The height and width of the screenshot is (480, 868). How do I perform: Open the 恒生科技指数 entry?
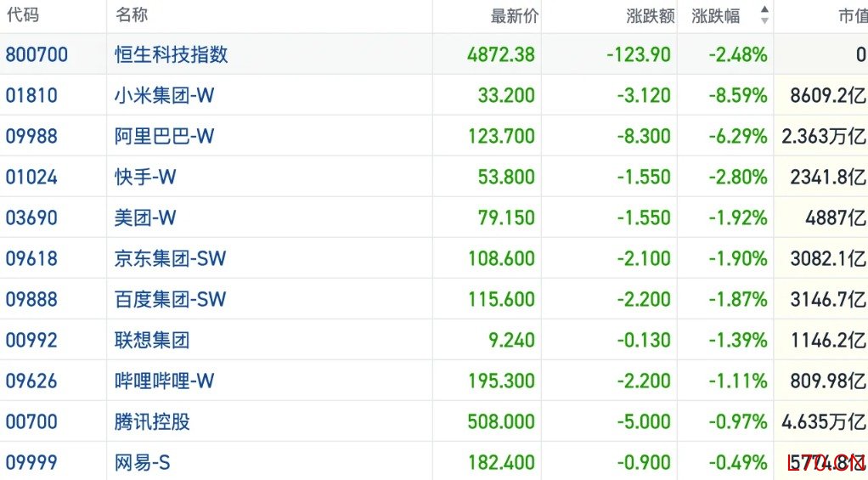[171, 54]
